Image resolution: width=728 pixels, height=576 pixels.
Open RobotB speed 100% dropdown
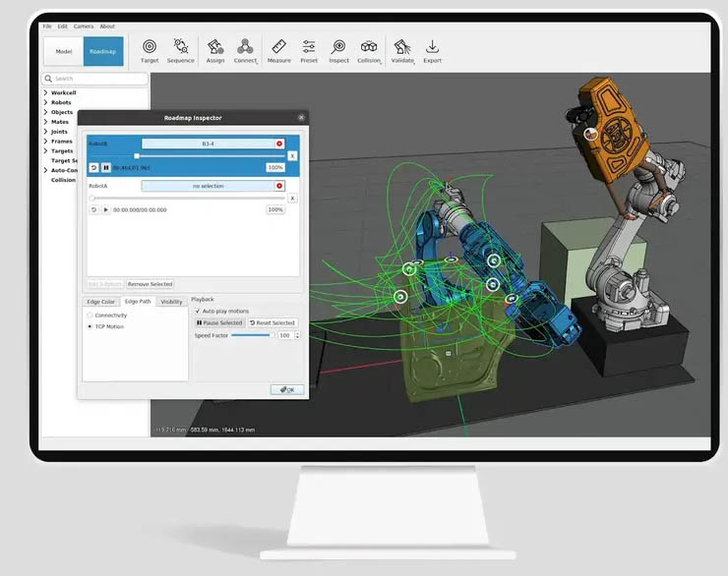tap(275, 167)
